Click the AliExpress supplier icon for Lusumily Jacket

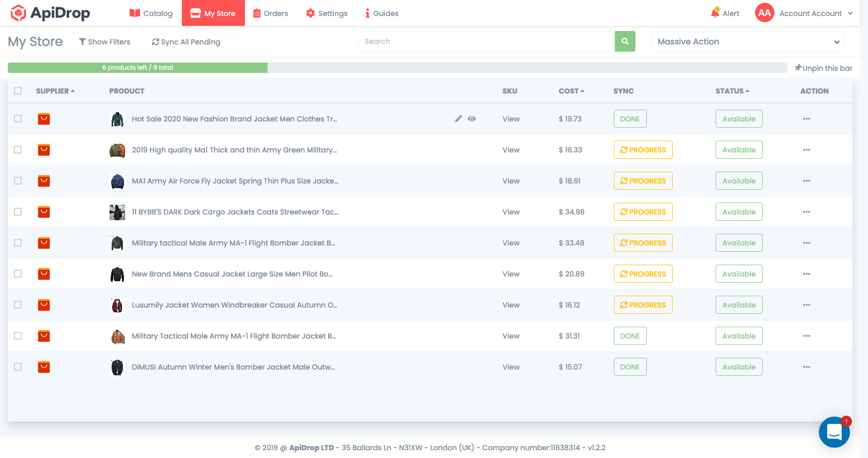point(44,305)
